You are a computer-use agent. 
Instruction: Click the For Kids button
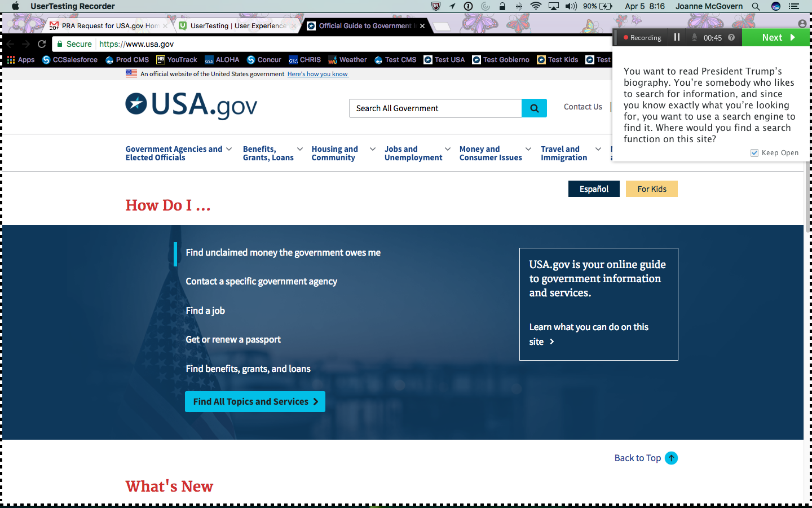(x=652, y=189)
